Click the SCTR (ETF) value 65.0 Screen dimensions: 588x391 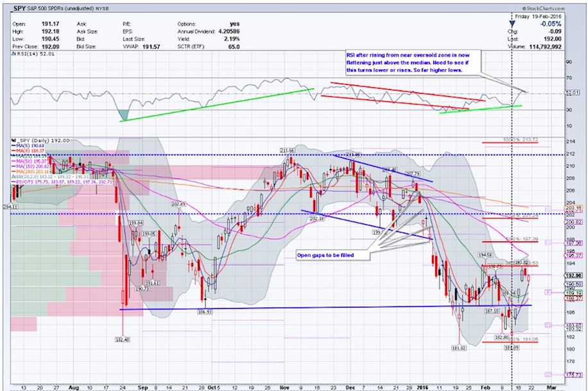tap(234, 47)
